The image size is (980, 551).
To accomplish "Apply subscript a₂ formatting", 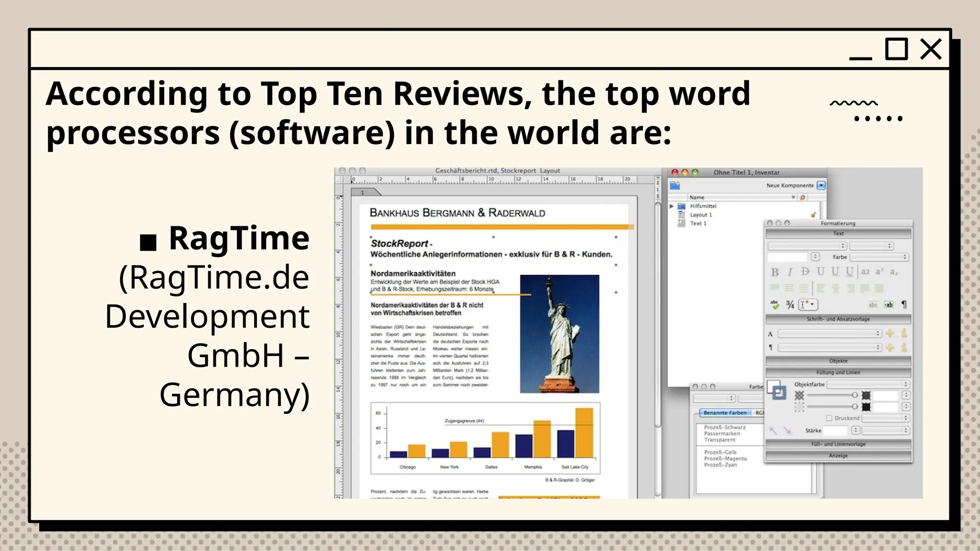I will [894, 272].
